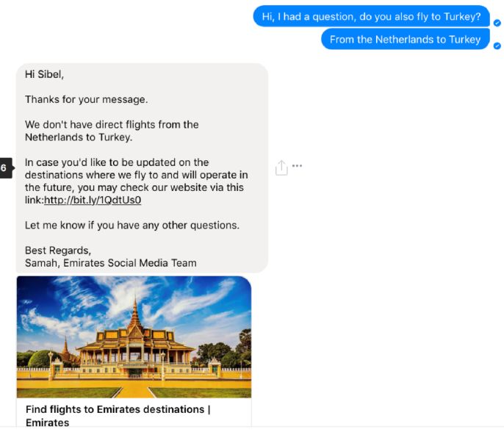504x432 pixels.
Task: Open Find flights to Emirates destinations title
Action: (118, 409)
